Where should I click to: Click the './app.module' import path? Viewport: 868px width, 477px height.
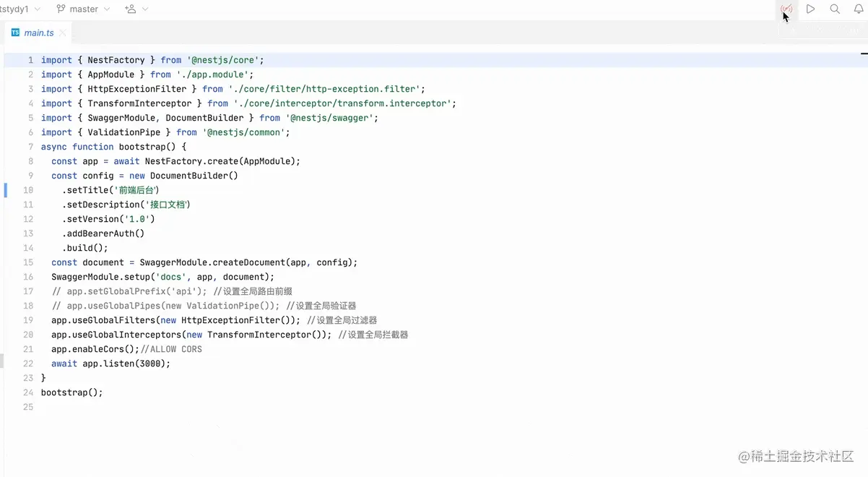[212, 74]
